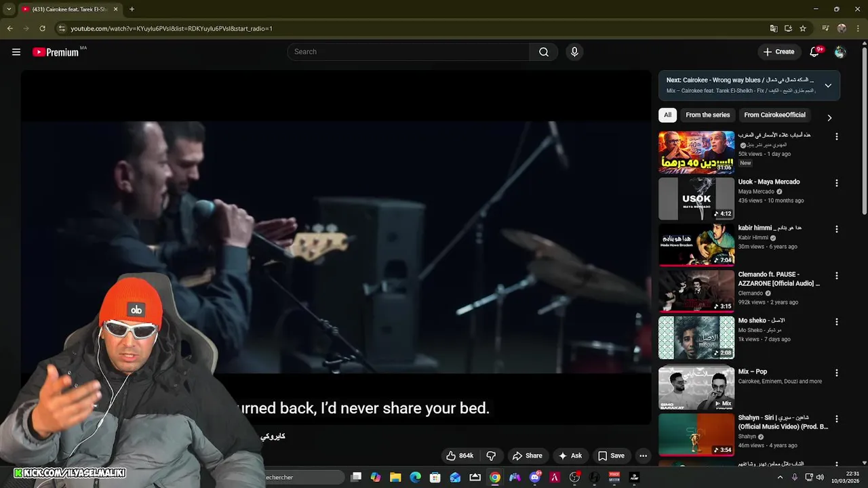Open options for Mo sheko video
The width and height of the screenshot is (868, 488).
[836, 322]
